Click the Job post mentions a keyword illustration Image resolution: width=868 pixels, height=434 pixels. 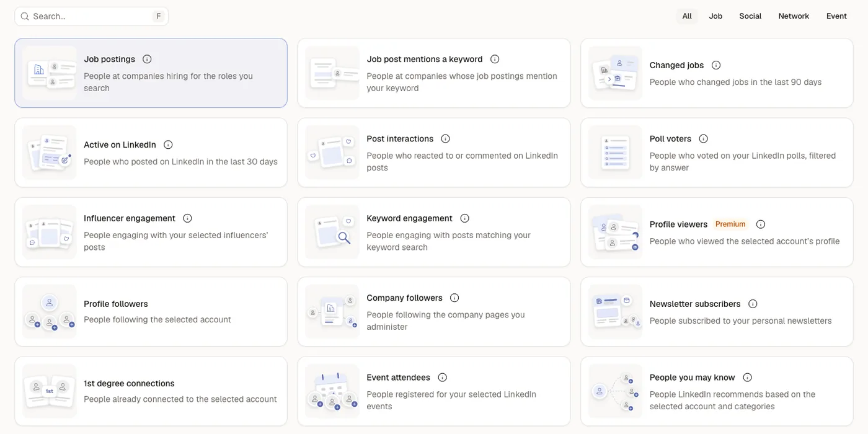click(x=332, y=73)
